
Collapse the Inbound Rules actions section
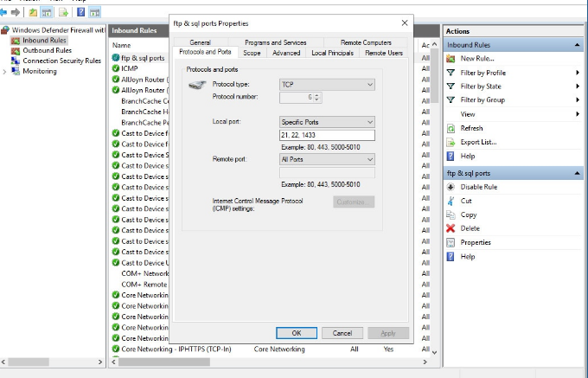click(x=577, y=45)
